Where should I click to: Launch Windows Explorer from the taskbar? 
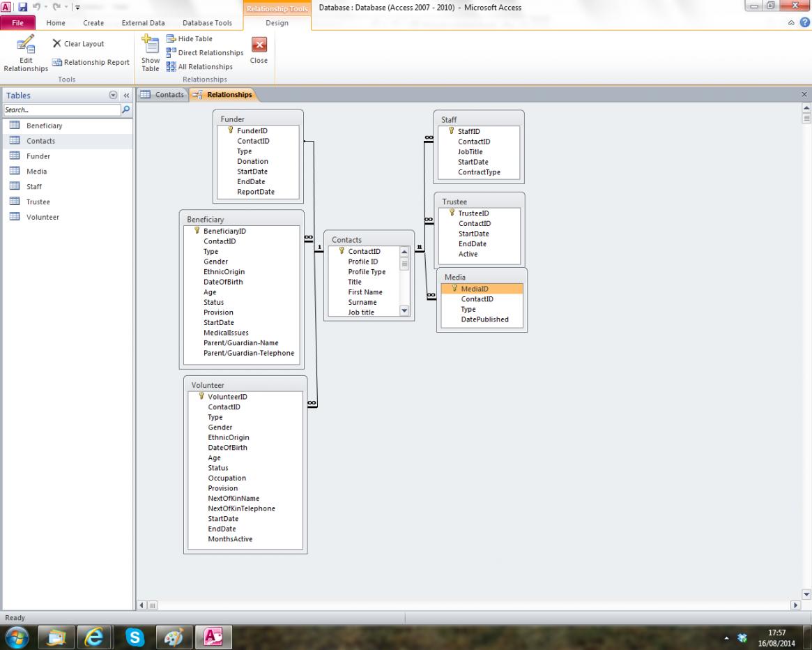pyautogui.click(x=56, y=637)
